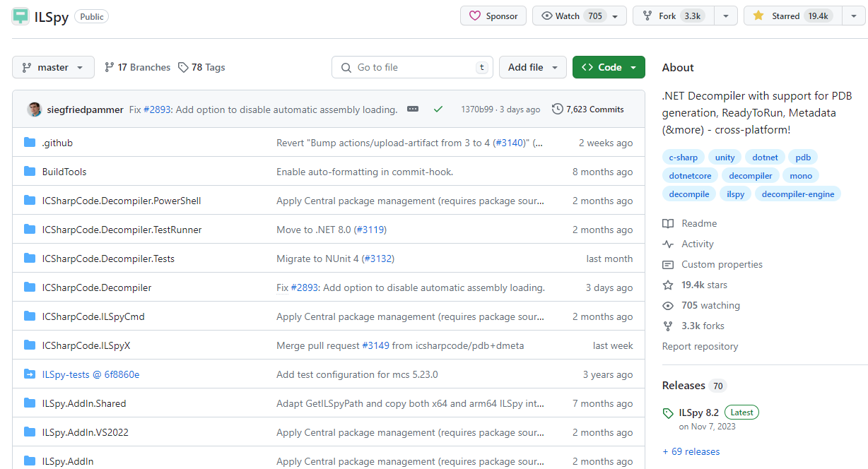Select the decompiler-engine topic tag

[798, 194]
